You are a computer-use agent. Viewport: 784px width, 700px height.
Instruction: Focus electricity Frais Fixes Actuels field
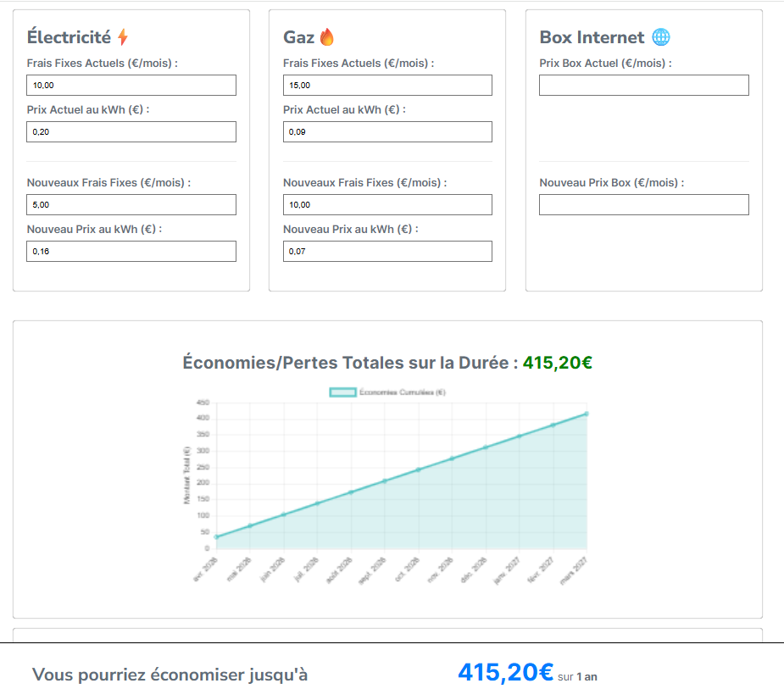tap(131, 86)
